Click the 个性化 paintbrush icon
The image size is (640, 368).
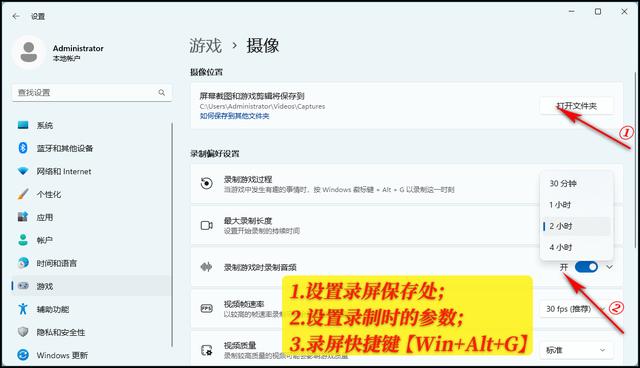23,194
